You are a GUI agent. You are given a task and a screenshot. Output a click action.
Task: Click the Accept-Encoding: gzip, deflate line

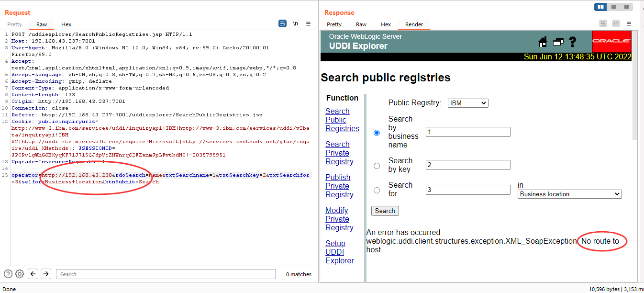62,81
